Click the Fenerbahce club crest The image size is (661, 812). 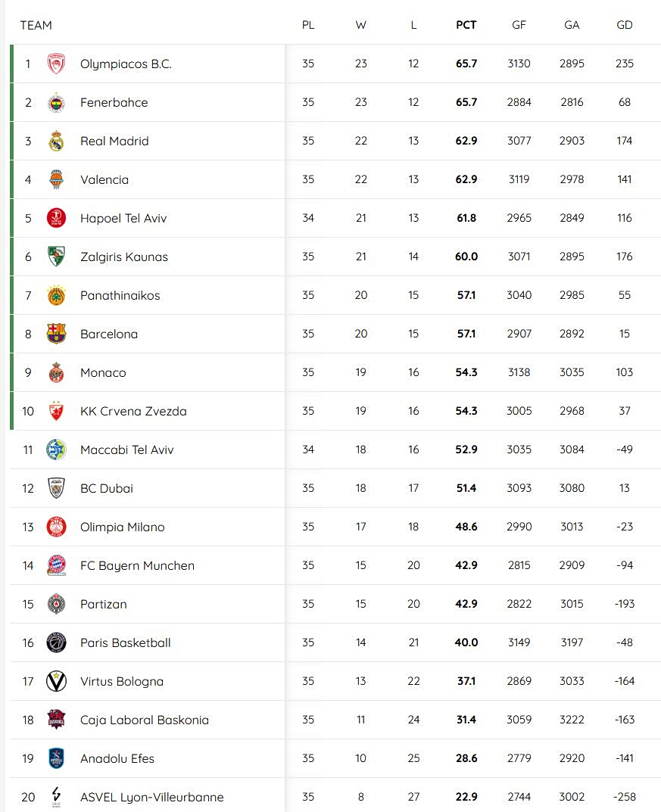coord(56,103)
